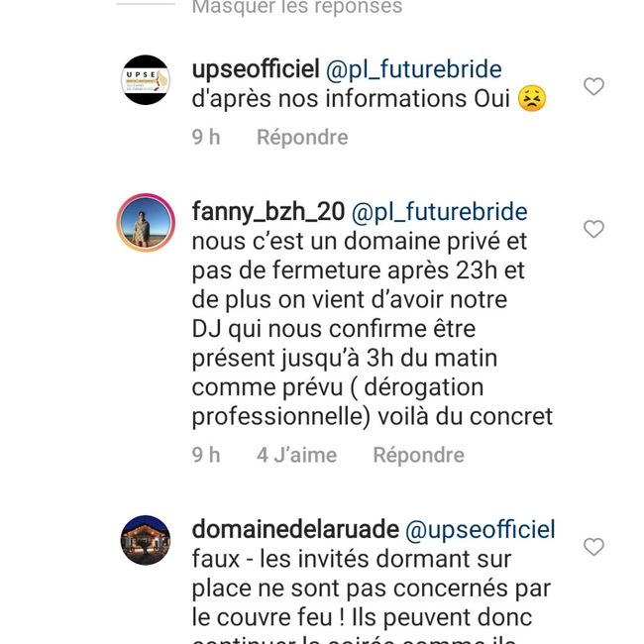Open the fanny_bzh_20 username link
This screenshot has width=644, height=644.
tap(268, 211)
